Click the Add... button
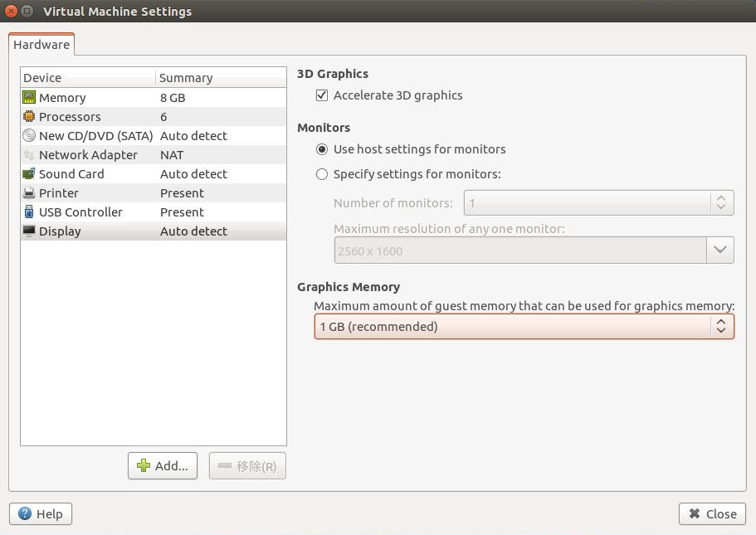This screenshot has width=756, height=535. pos(163,465)
